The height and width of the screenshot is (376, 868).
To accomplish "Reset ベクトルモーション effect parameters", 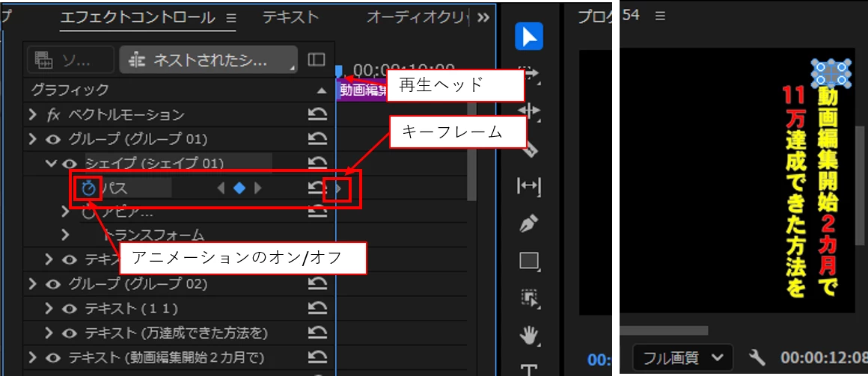I will (317, 114).
